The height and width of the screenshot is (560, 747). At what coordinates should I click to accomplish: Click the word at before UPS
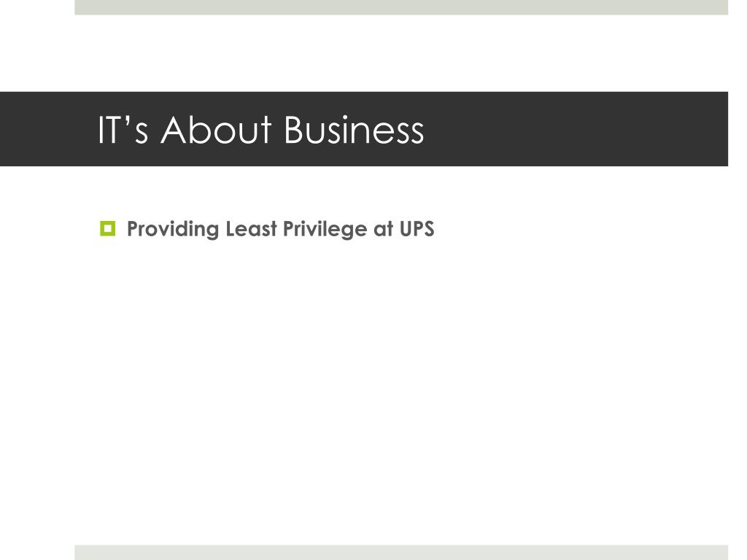click(x=384, y=229)
